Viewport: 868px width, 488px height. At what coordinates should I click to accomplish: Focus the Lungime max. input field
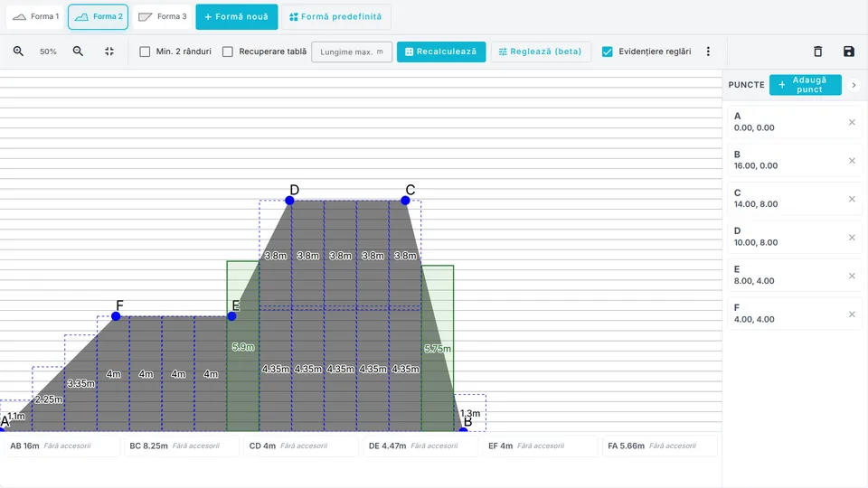[352, 52]
